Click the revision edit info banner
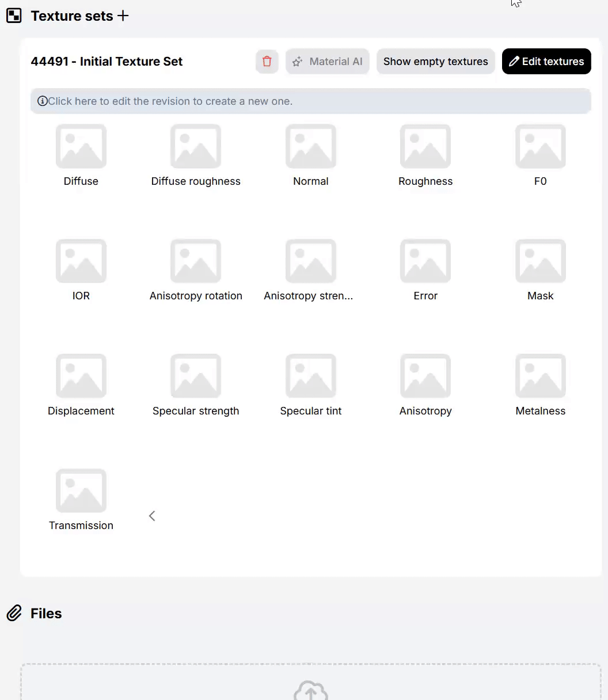The height and width of the screenshot is (700, 608). tap(310, 101)
